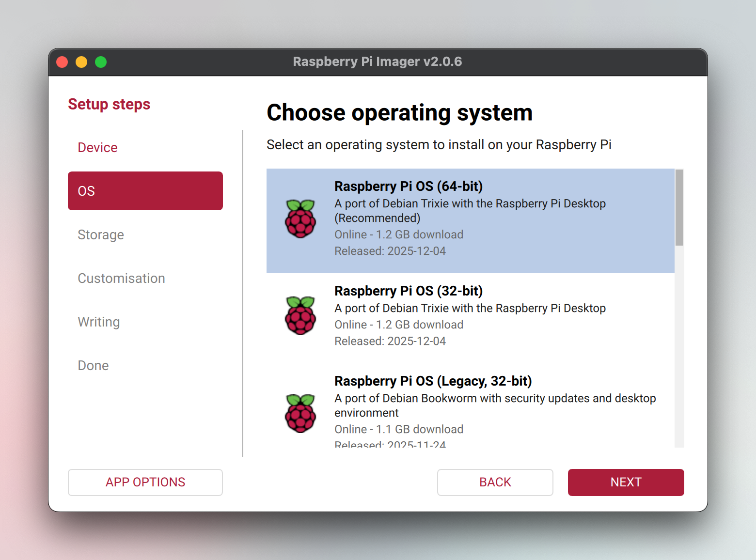
Task: Click the Setup steps heading
Action: [109, 104]
